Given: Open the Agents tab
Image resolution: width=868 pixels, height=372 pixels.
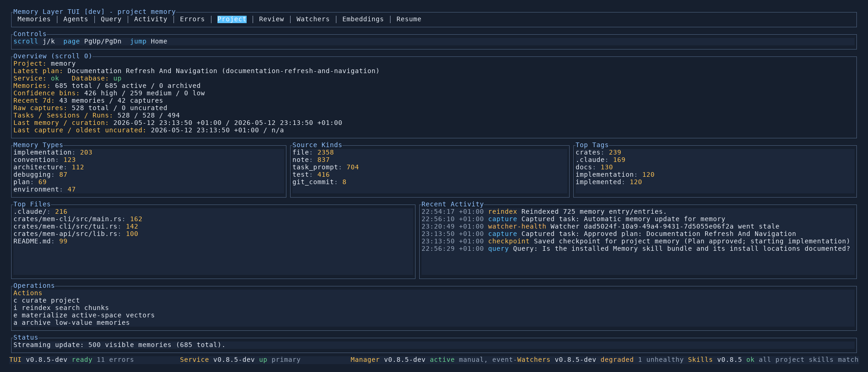Looking at the screenshot, I should point(76,19).
